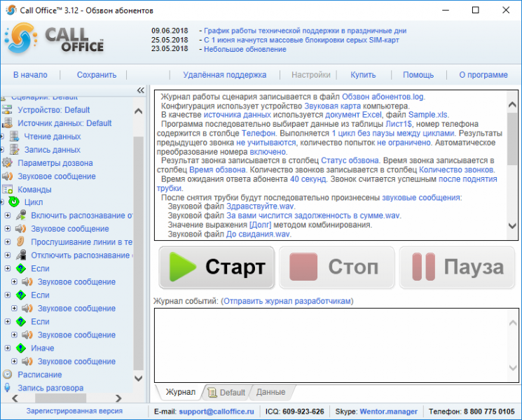Viewport: 522px width, 420px height.
Task: Click the Стоп button
Action: pyautogui.click(x=337, y=267)
